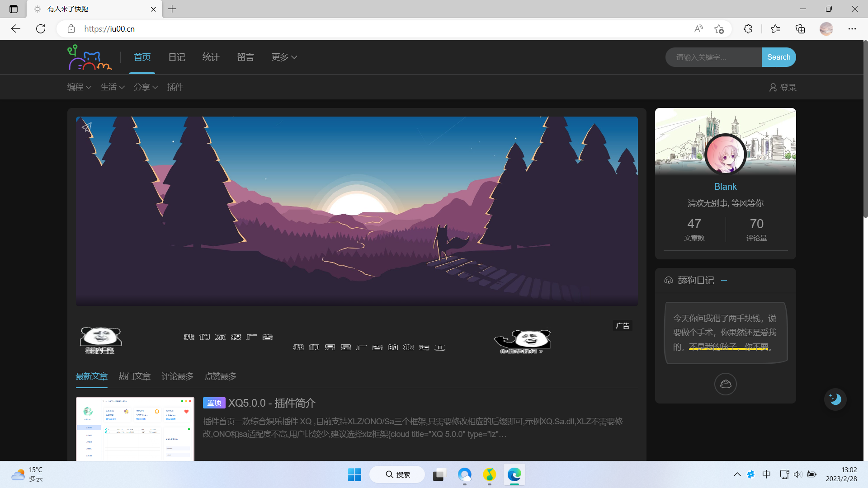Click the 舔狗日记 quote card text
Viewport: 868px width, 488px height.
coord(726,333)
